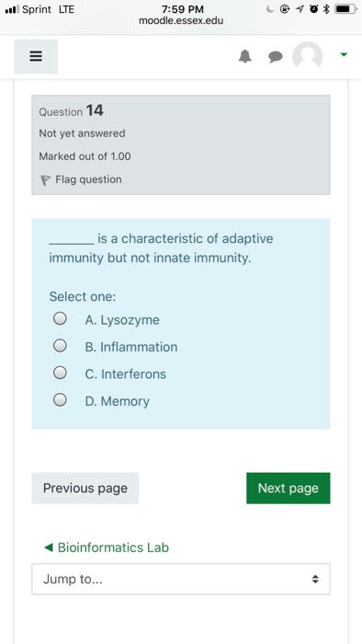
Task: Select answer D. Memory
Action: point(60,399)
